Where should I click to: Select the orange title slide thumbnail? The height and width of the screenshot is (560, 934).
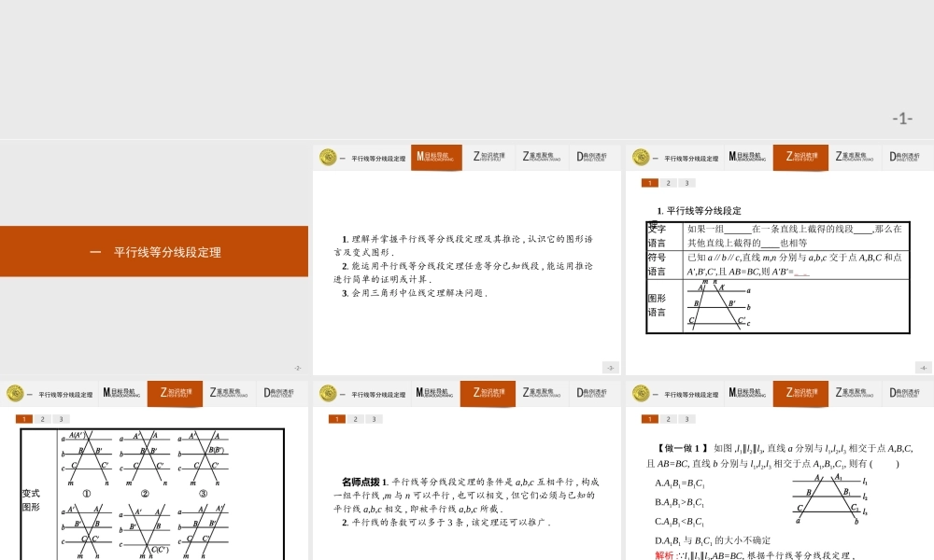point(154,252)
